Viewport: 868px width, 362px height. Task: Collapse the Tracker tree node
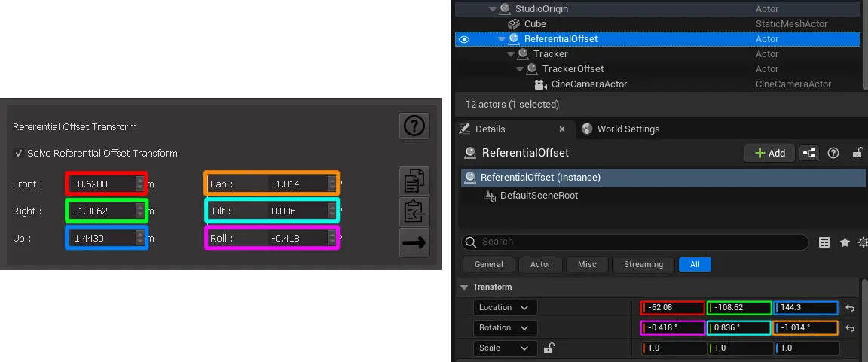click(x=512, y=54)
